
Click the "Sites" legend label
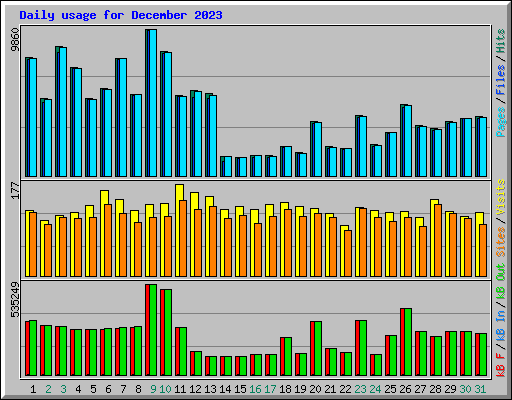(x=501, y=242)
